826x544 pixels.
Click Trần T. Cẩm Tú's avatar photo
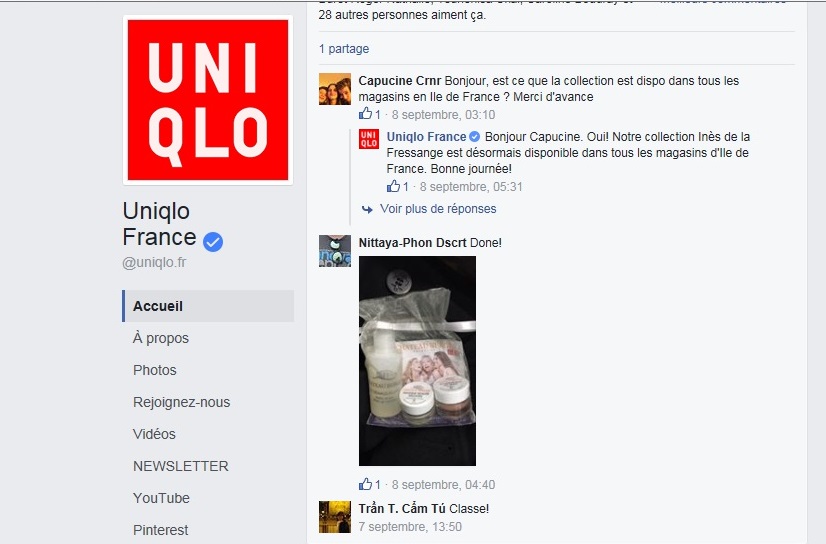pos(335,517)
